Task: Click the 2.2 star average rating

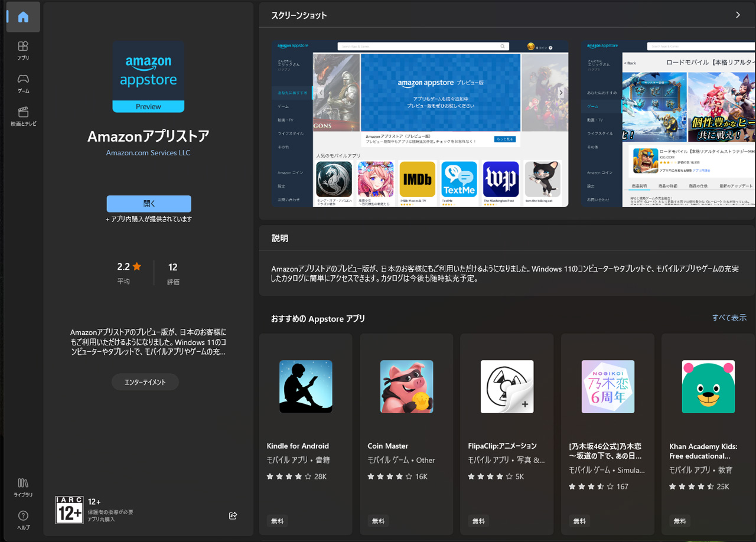Action: [129, 267]
